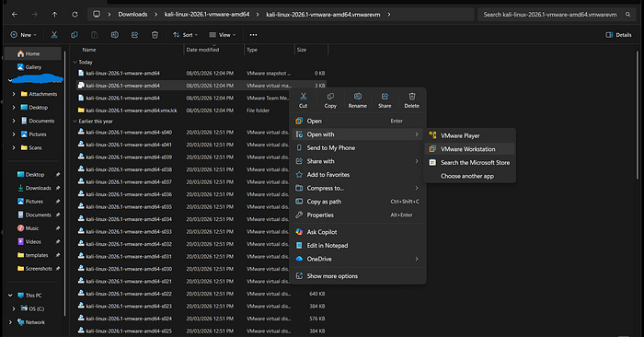Viewport: 644px width, 337px height.
Task: Click Show more options
Action: pyautogui.click(x=357, y=276)
